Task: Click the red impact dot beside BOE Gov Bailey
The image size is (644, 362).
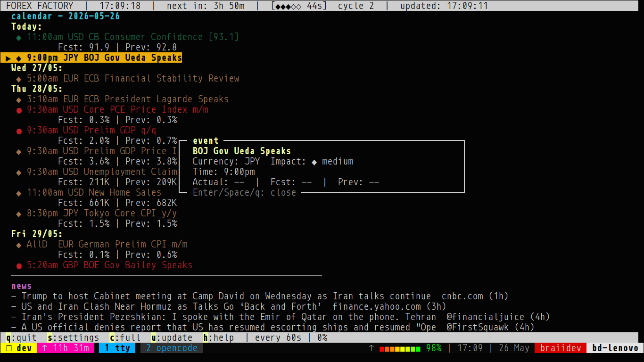Action: [x=19, y=266]
